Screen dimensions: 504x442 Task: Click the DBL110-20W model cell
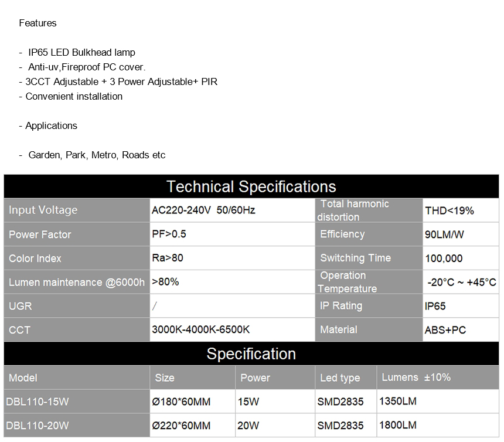tap(77, 425)
